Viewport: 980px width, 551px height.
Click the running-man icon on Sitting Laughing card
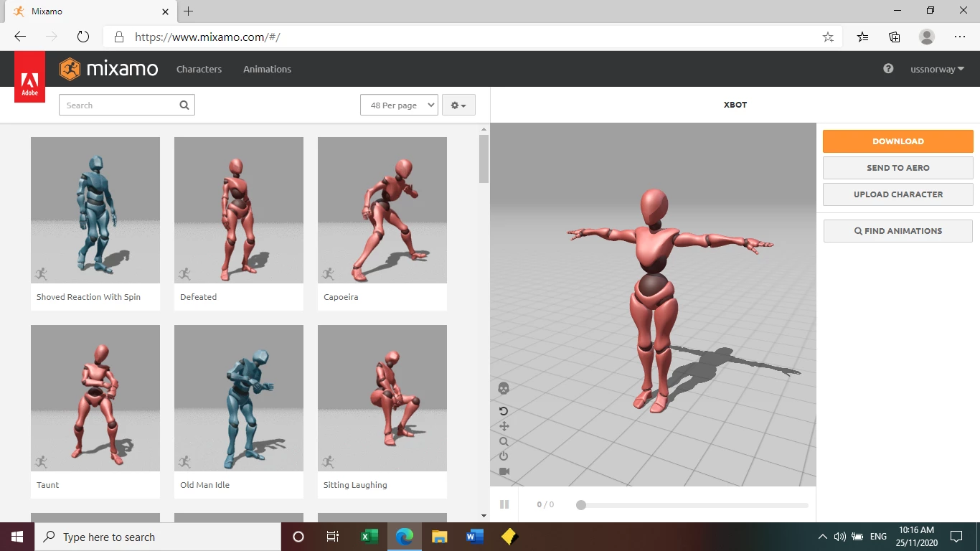coord(329,461)
